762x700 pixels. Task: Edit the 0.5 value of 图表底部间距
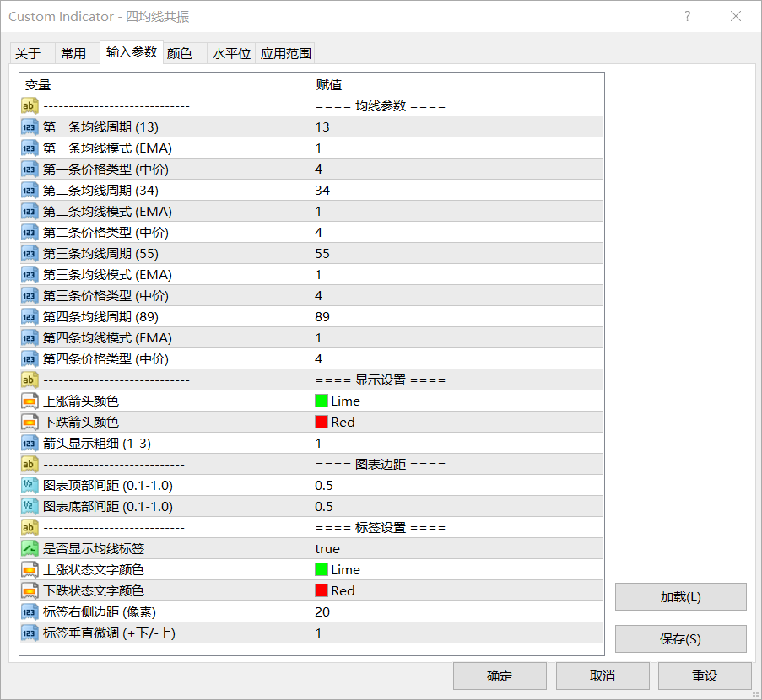[457, 507]
